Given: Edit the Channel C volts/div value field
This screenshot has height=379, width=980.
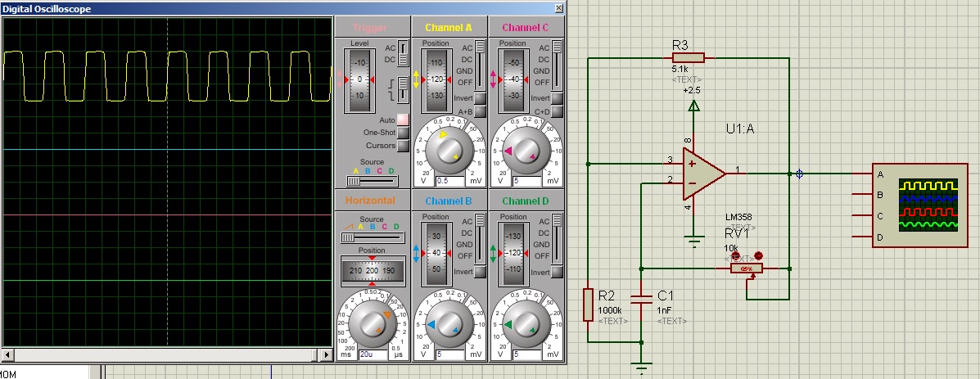Looking at the screenshot, I should tap(527, 181).
